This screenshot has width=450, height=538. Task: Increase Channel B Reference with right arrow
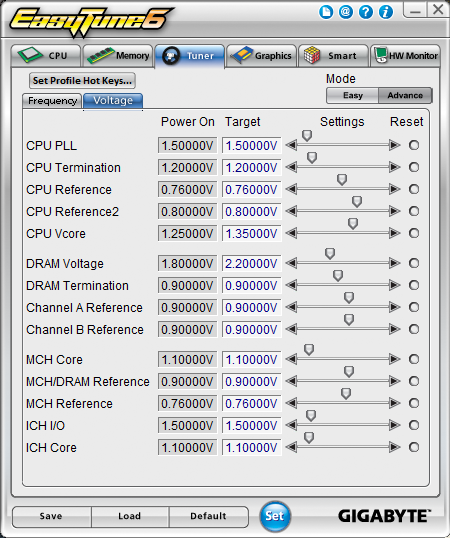pyautogui.click(x=394, y=329)
